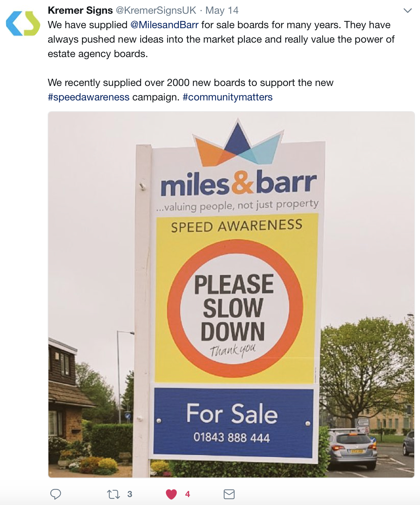Unlike the tweet via red heart

(x=171, y=494)
